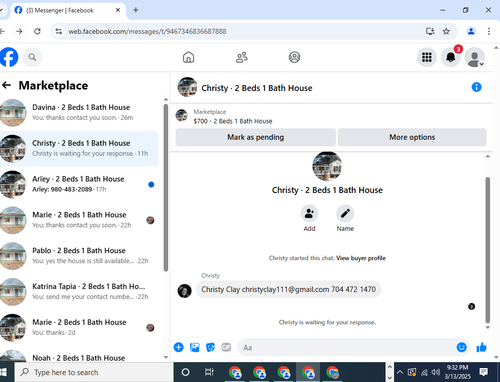The height and width of the screenshot is (382, 500).
Task: Close the Messenger | Facebook tab
Action: [118, 10]
